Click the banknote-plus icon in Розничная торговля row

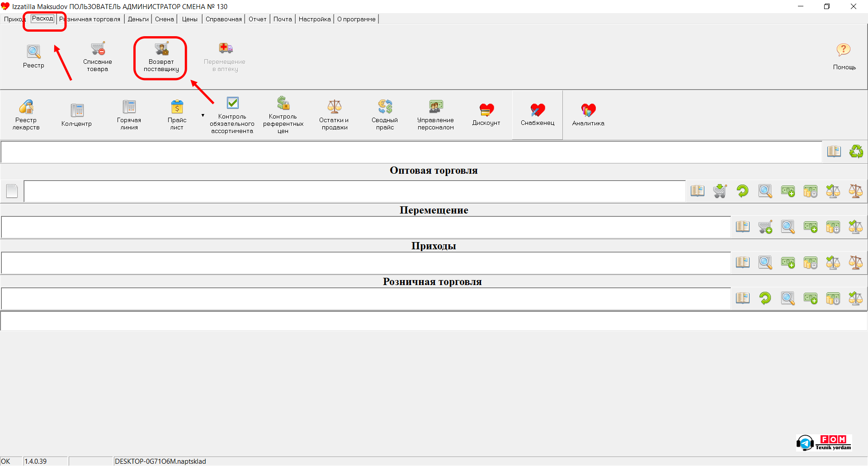pos(811,298)
